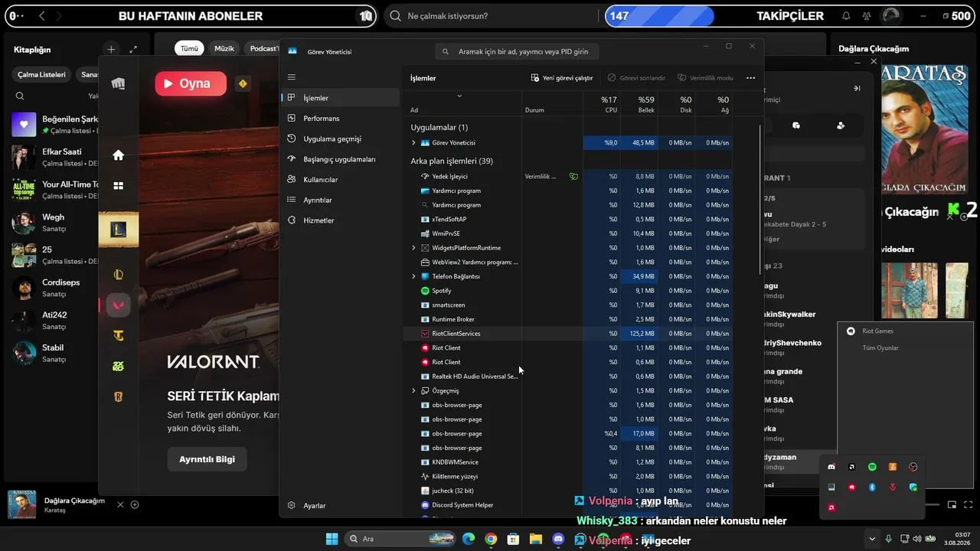Toggle microphone icon in system tray
This screenshot has height=551, width=980.
888,539
